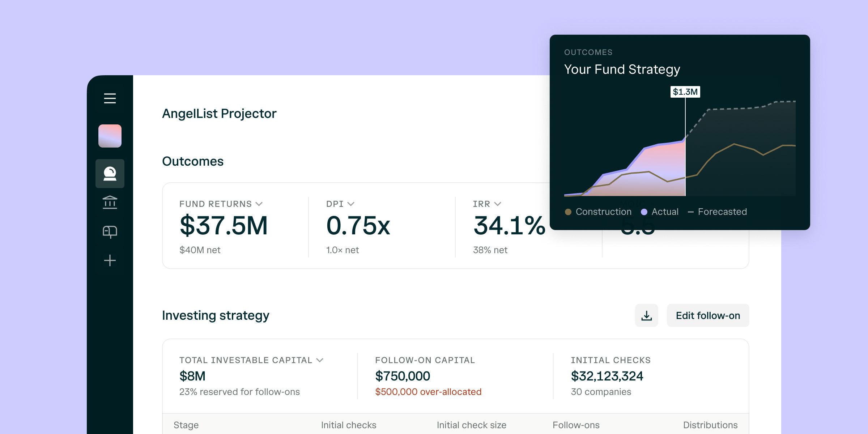Open the Fund Returns dropdown
This screenshot has width=868, height=434.
click(259, 204)
